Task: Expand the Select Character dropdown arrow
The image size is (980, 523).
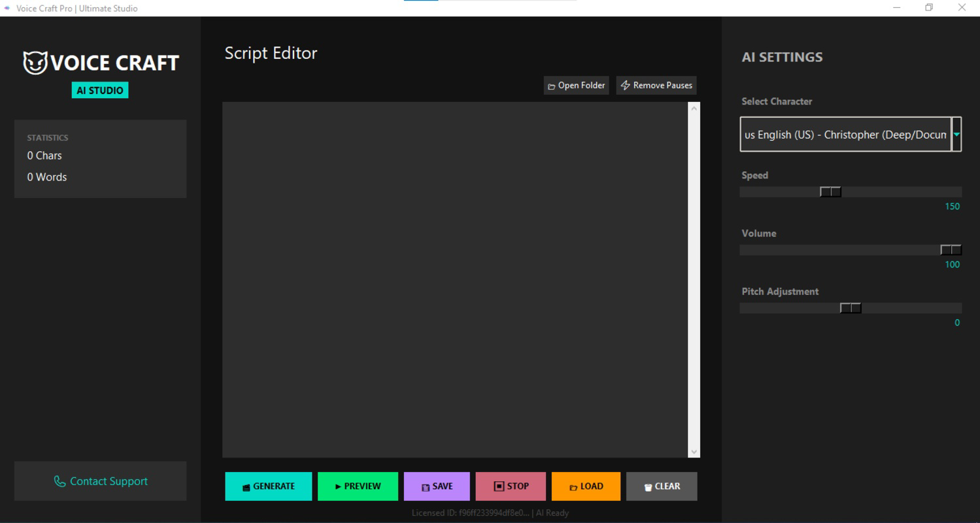Action: tap(956, 135)
